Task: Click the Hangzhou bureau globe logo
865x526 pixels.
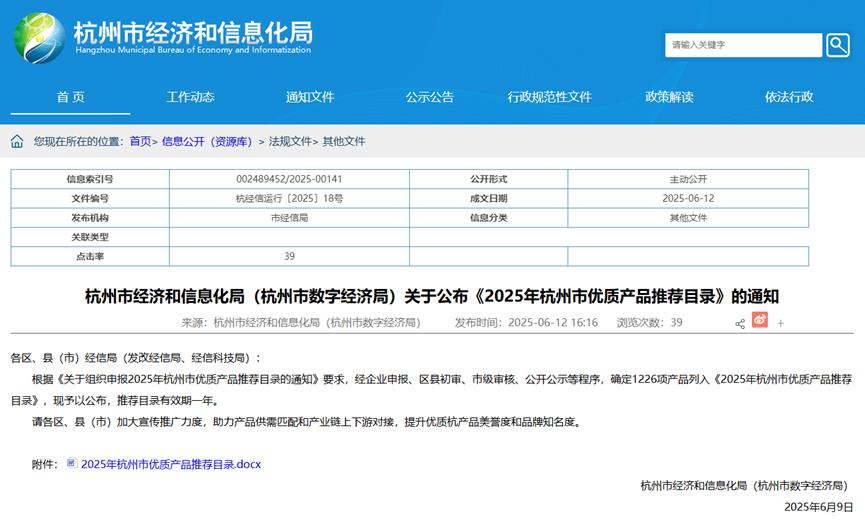Action: click(39, 39)
